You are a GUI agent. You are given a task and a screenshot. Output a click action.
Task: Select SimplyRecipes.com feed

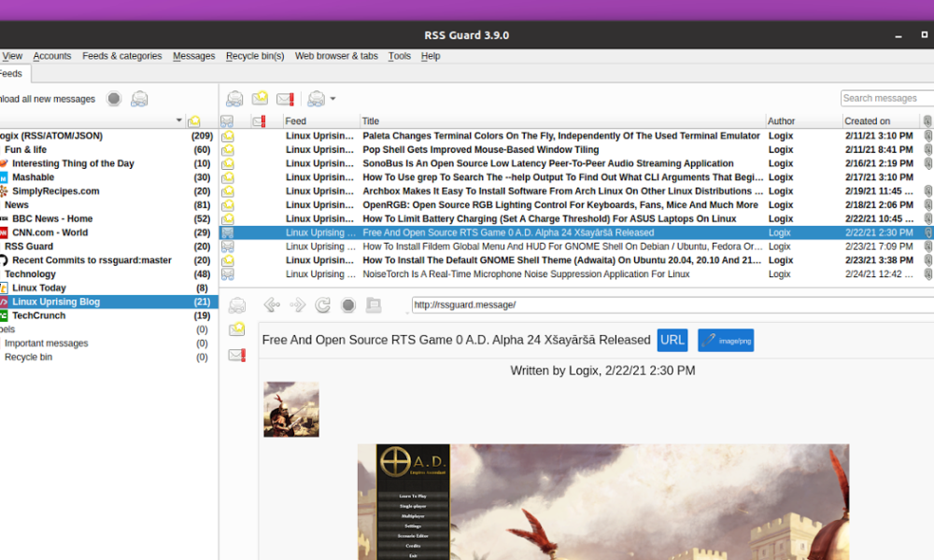pyautogui.click(x=56, y=191)
